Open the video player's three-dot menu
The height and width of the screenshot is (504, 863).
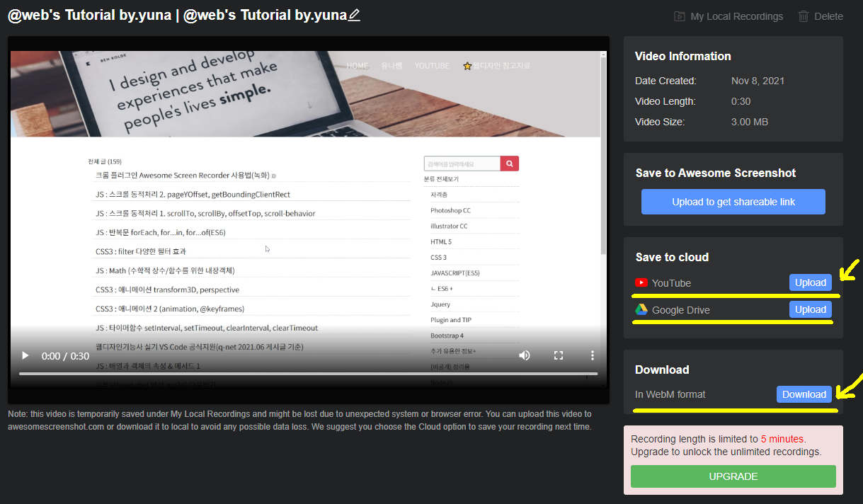(593, 355)
